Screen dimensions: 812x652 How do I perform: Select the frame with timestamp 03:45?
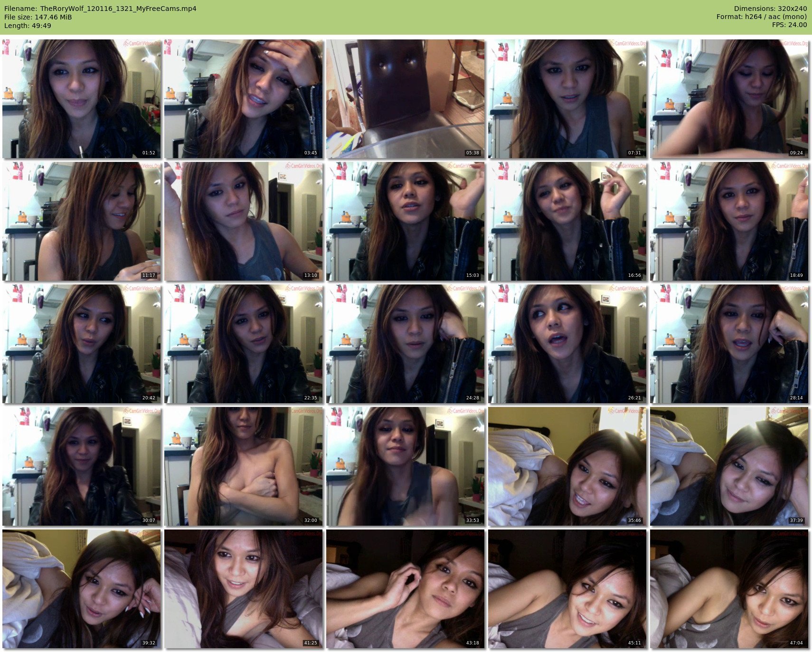coord(244,99)
